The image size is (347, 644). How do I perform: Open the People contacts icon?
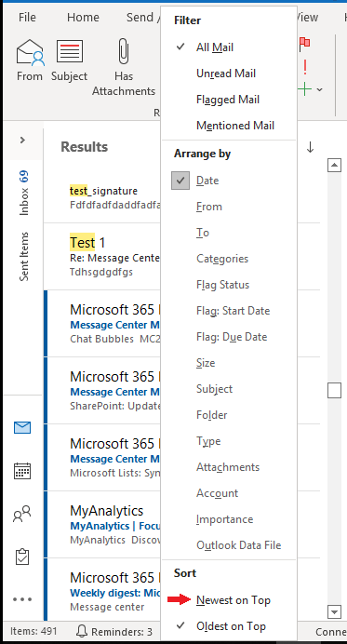point(22,514)
